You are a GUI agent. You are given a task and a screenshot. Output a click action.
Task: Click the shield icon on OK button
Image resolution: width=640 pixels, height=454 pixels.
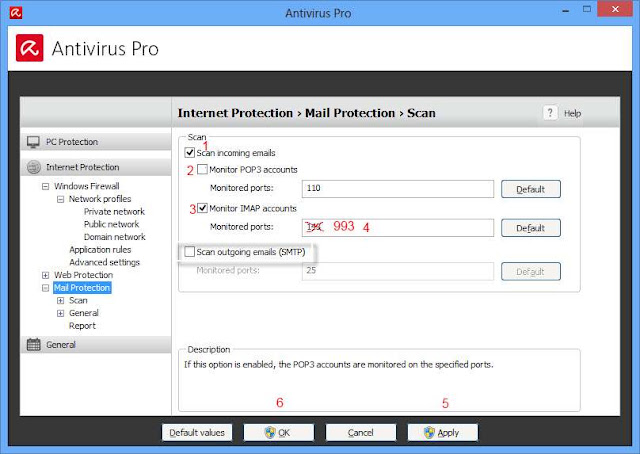(x=270, y=432)
